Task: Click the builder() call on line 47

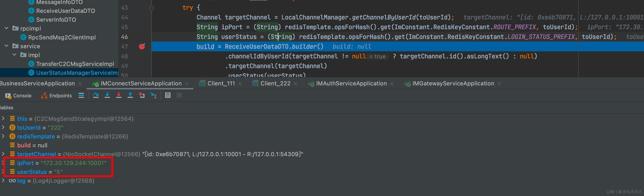Action: pyautogui.click(x=307, y=46)
